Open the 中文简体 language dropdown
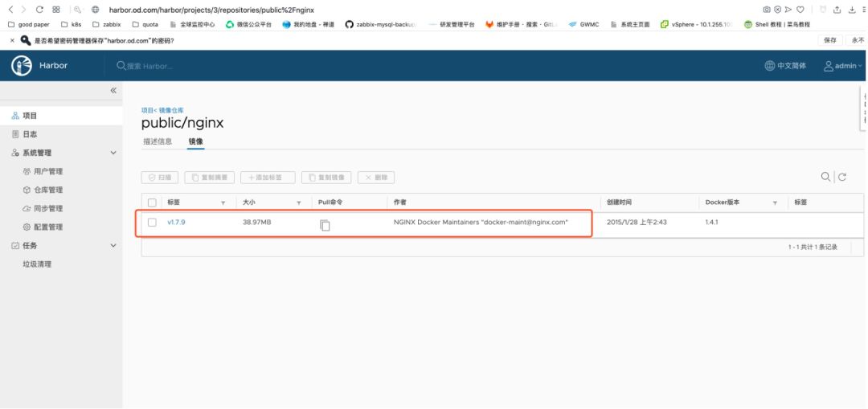The width and height of the screenshot is (868, 409). point(785,65)
